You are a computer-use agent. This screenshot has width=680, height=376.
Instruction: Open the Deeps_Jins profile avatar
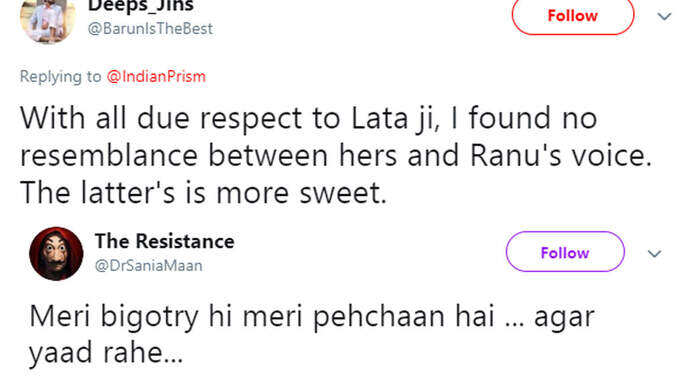click(48, 20)
